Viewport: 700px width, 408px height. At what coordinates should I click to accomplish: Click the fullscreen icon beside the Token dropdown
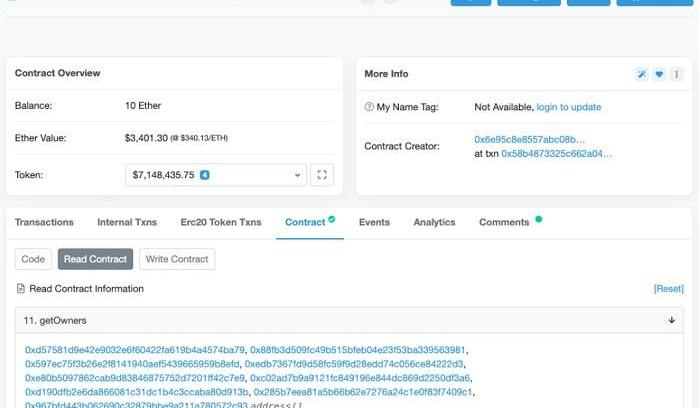click(x=321, y=175)
